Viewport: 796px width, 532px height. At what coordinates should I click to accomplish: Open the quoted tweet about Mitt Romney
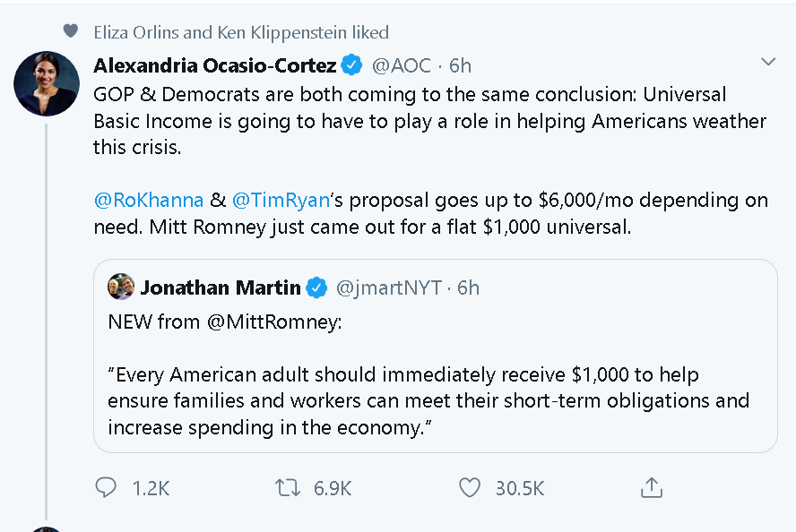(436, 356)
